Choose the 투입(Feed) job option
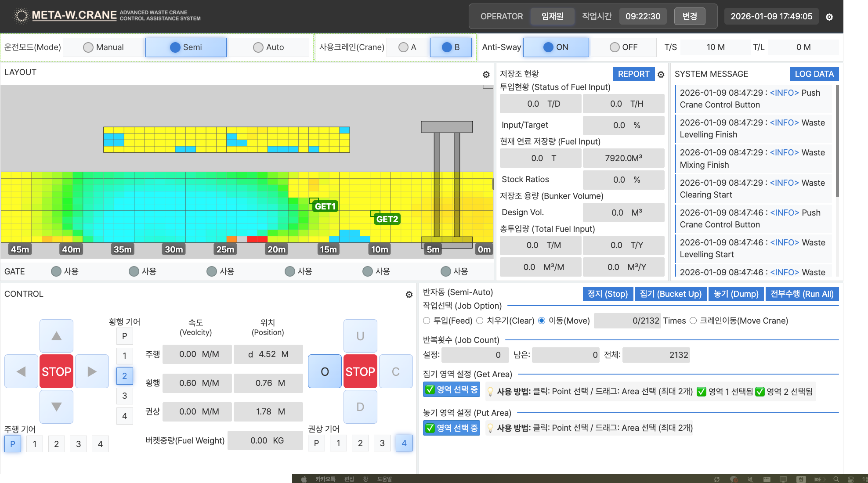 [x=427, y=321]
